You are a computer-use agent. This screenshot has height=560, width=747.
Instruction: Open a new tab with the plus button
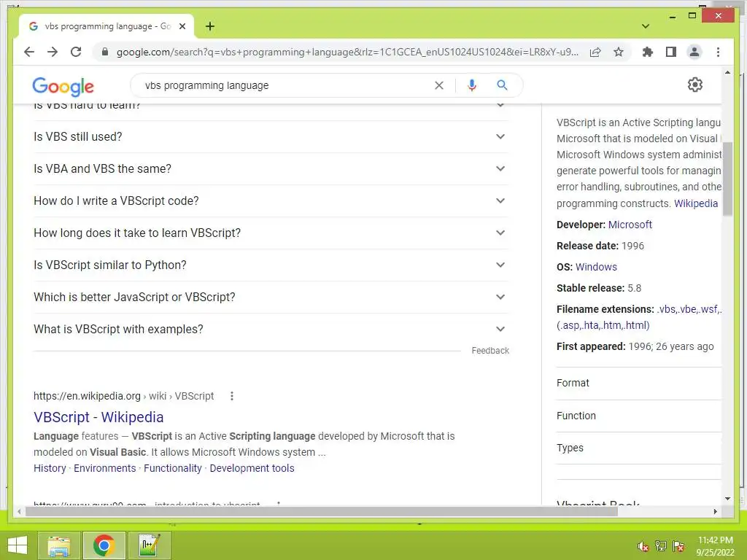click(x=210, y=26)
